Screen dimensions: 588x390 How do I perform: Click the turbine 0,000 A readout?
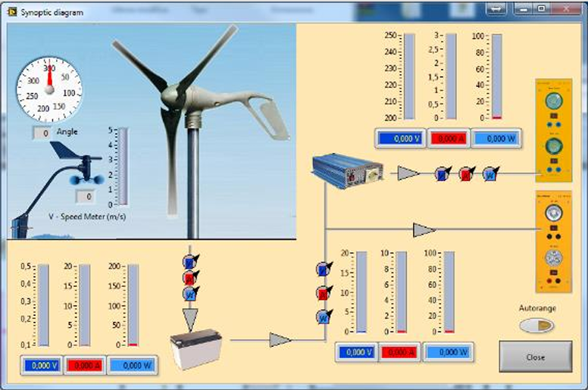[x=84, y=365]
